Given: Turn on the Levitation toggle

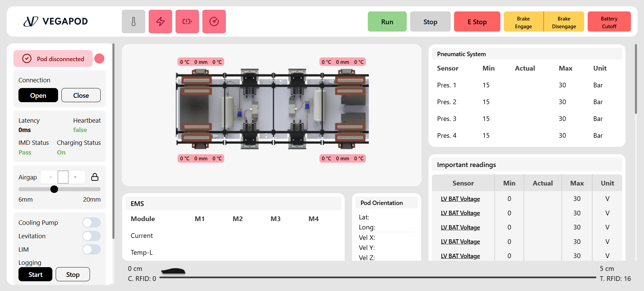Looking at the screenshot, I should [91, 236].
